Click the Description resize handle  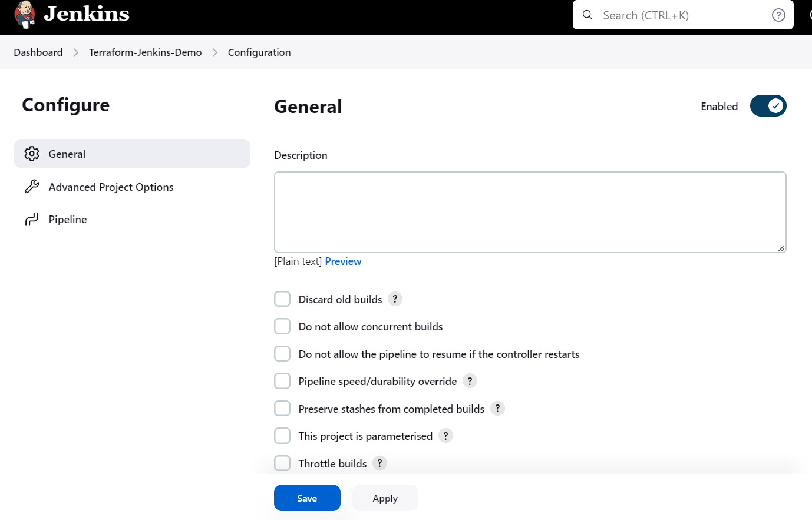pos(781,248)
